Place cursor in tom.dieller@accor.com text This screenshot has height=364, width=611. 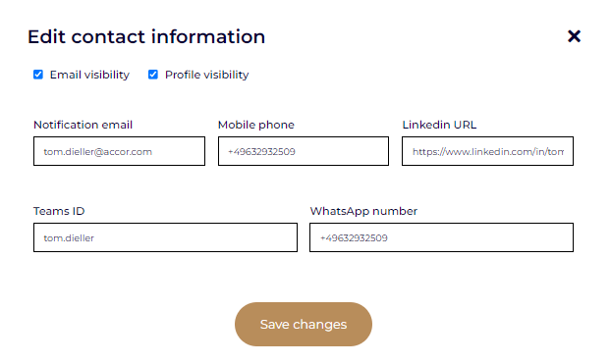pos(98,152)
